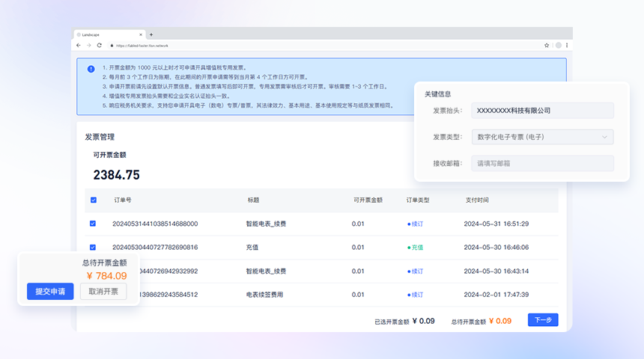Toggle the select-all checkbox in table header
Viewport: 644px width, 359px height.
94,200
